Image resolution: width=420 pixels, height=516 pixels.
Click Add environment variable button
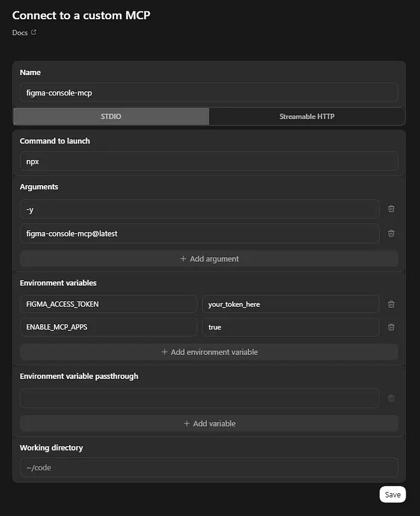point(209,352)
